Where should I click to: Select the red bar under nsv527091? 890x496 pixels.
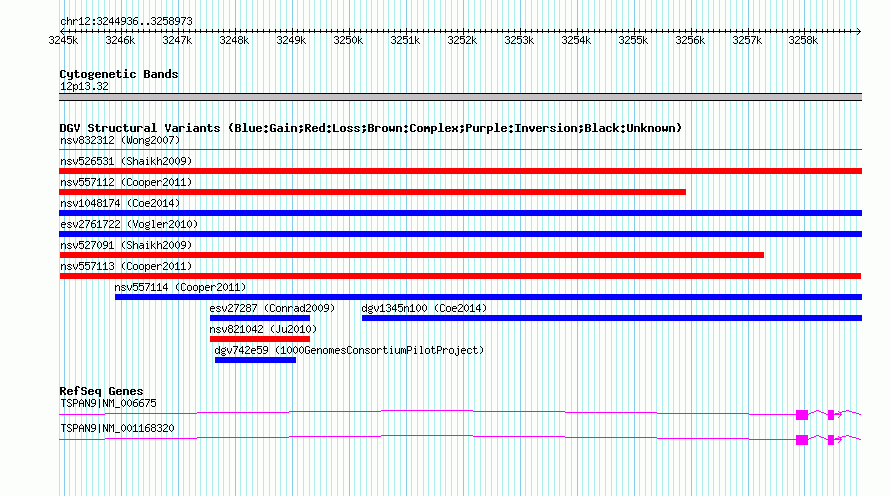point(412,255)
